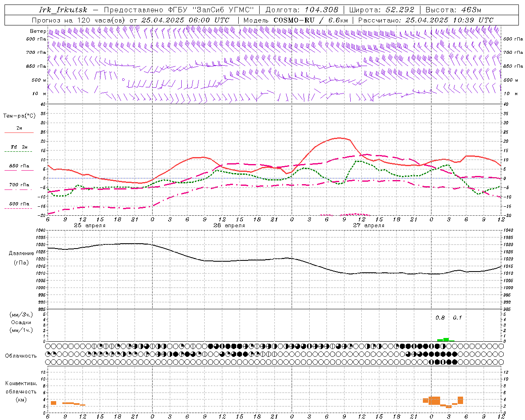Select the Тем-ра(°C) temperature label
525x420 pixels.
point(19,116)
